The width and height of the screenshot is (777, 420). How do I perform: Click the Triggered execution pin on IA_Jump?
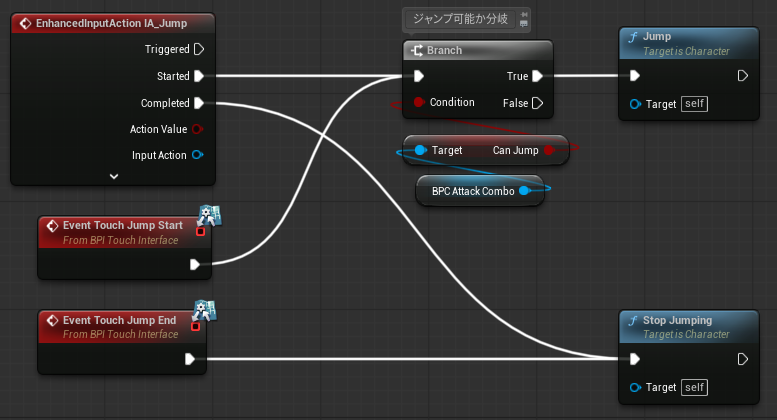click(x=199, y=49)
